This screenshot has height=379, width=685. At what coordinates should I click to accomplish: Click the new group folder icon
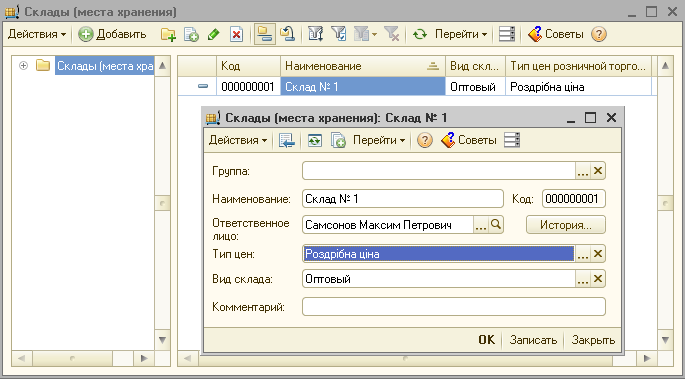[168, 34]
